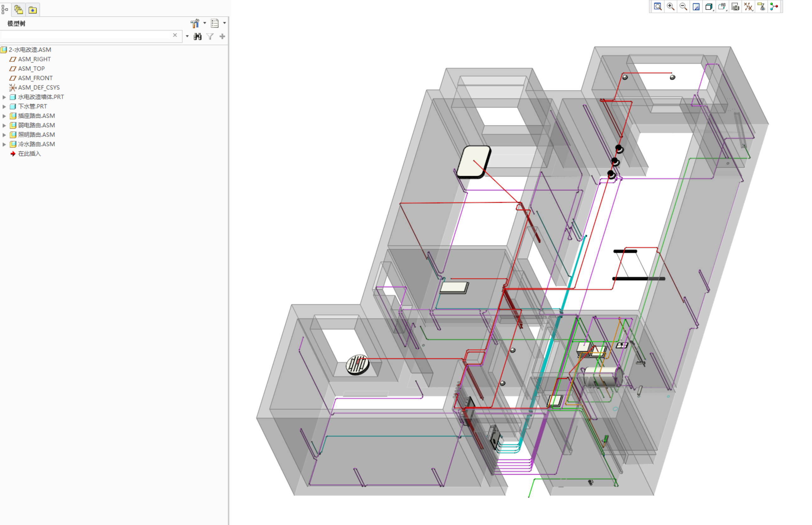The image size is (812, 525).
Task: Select 照明路由.ASM in tree
Action: [x=36, y=135]
